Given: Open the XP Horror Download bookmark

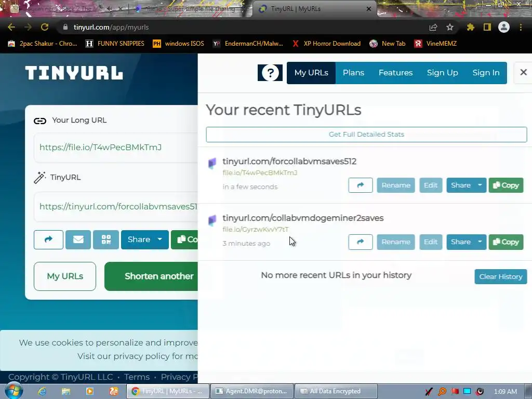Looking at the screenshot, I should [326, 44].
